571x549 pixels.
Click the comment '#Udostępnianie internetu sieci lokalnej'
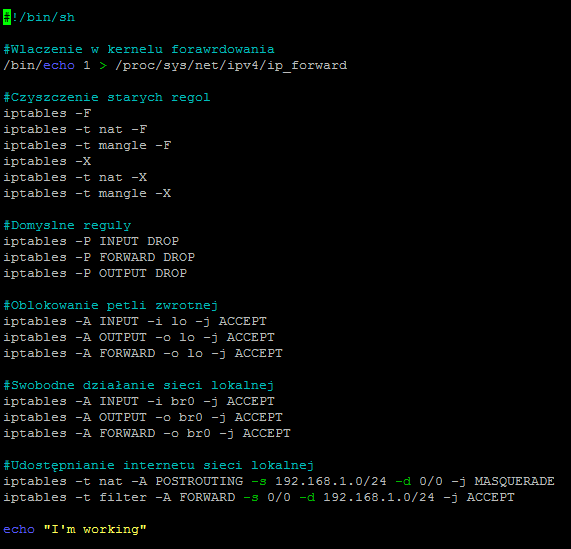tap(159, 465)
